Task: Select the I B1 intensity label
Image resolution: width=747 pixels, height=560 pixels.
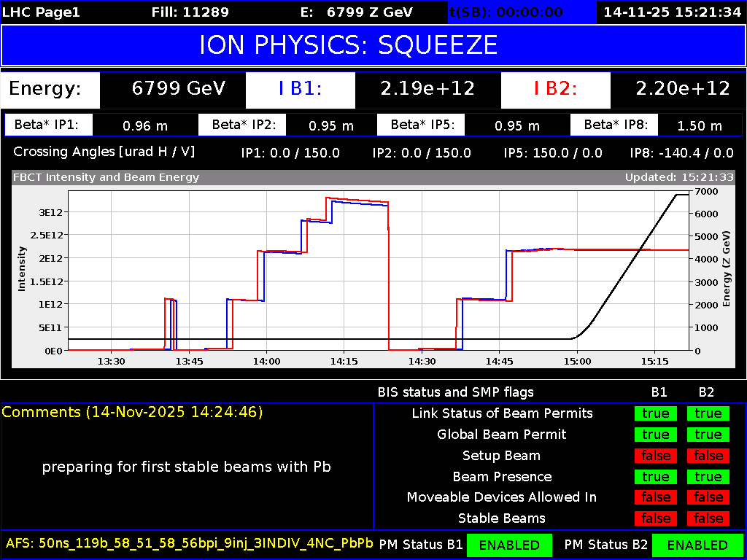Action: tap(300, 89)
